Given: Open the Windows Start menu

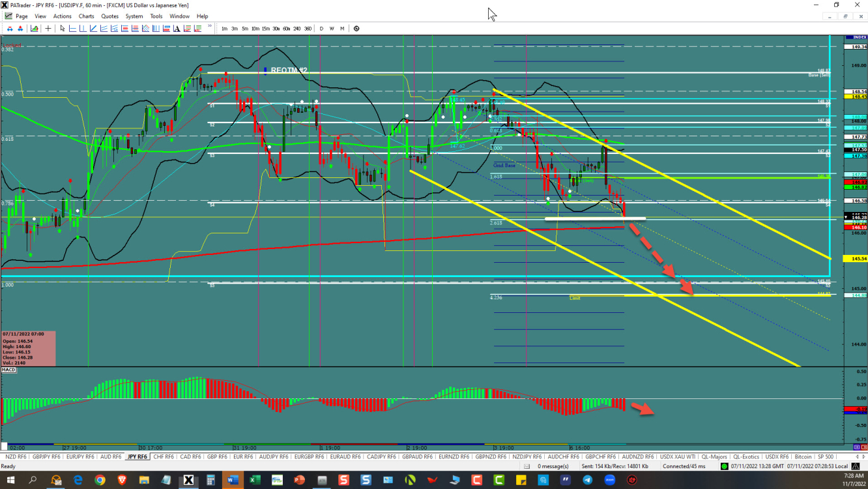Looking at the screenshot, I should (10, 481).
